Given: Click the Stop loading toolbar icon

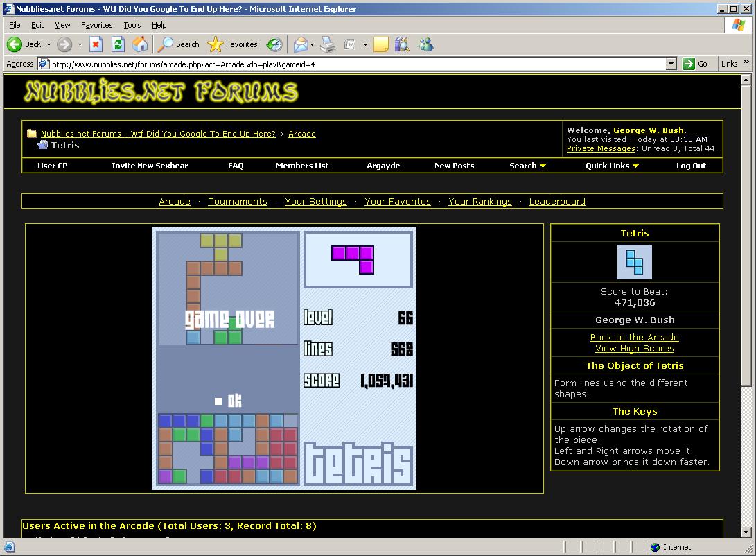Looking at the screenshot, I should pos(96,44).
